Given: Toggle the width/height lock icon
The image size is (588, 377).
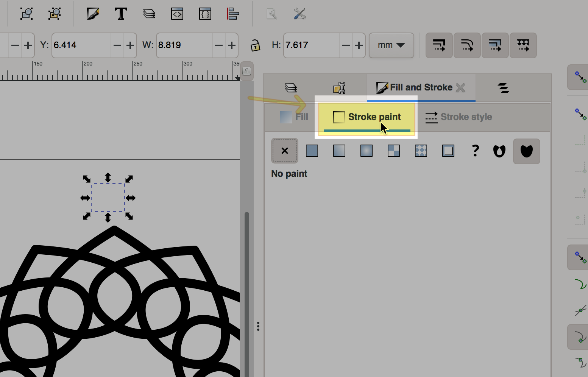Looking at the screenshot, I should (x=255, y=45).
